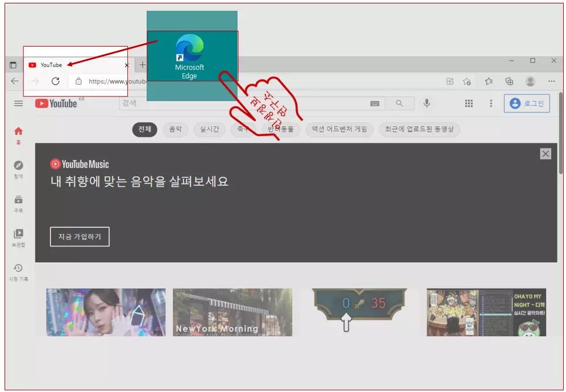Open the NewYork Morning video thumbnail
The height and width of the screenshot is (392, 566).
(232, 312)
